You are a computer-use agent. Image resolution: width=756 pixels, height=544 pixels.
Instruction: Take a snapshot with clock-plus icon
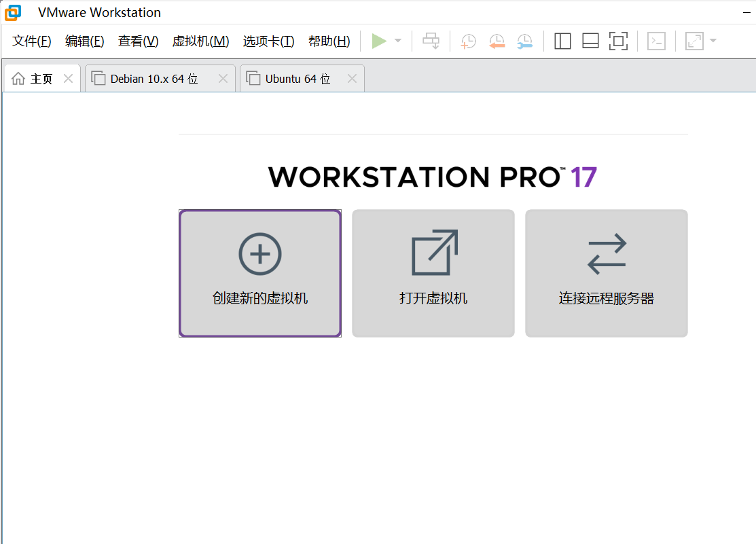(x=468, y=41)
